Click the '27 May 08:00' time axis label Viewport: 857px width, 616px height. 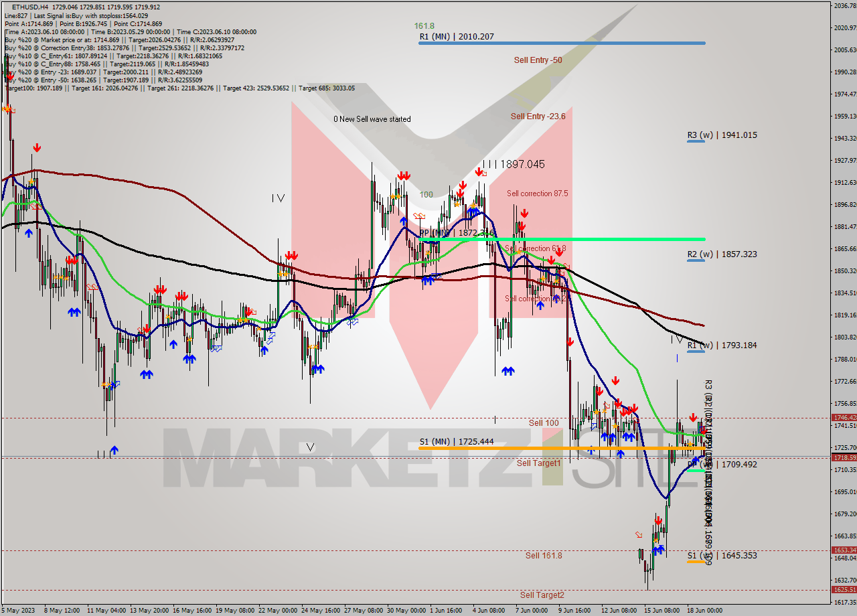365,611
